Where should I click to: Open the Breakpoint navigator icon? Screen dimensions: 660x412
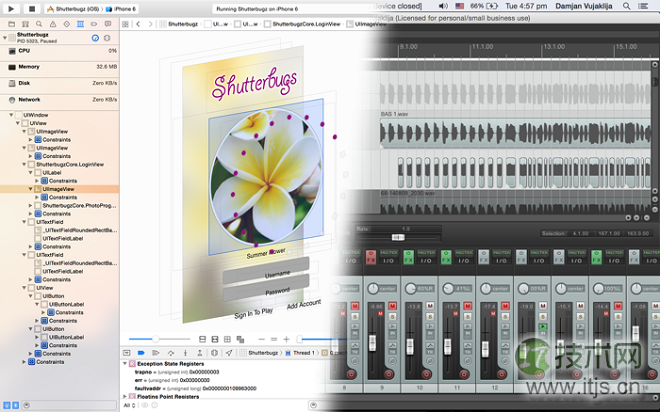[94, 24]
